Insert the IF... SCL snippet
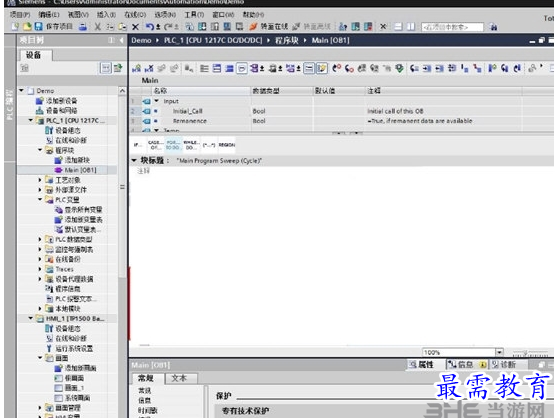This screenshot has height=418, width=558. [x=138, y=145]
